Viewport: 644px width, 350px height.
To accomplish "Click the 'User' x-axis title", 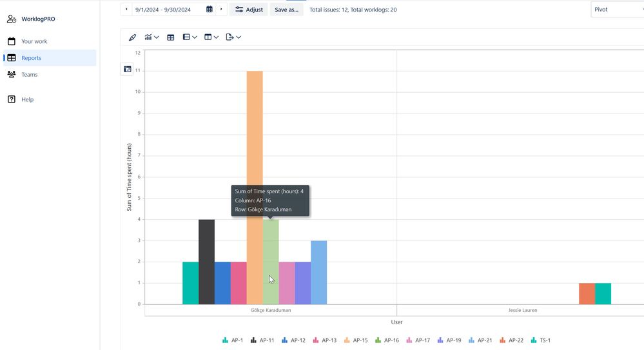I will (396, 322).
